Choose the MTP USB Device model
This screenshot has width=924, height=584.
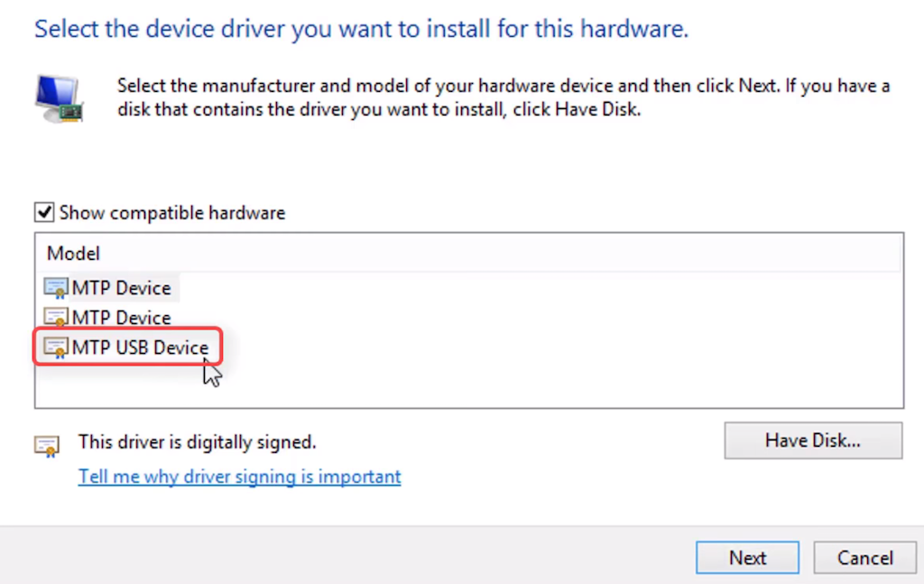pyautogui.click(x=140, y=348)
